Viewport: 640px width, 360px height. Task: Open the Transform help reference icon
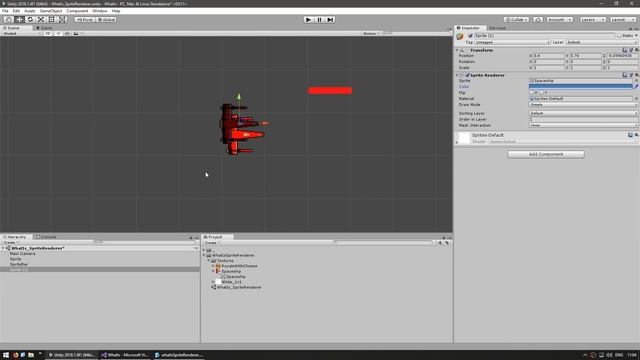[625, 50]
